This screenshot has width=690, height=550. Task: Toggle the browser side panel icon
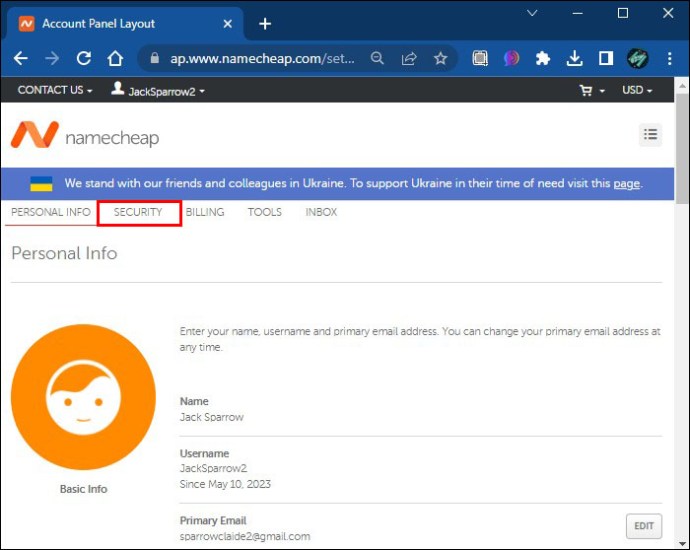point(605,59)
